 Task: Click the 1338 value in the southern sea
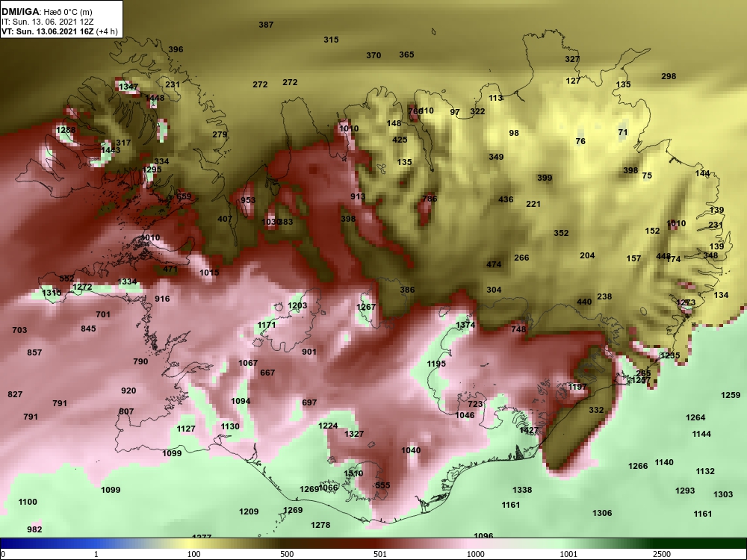click(x=522, y=490)
